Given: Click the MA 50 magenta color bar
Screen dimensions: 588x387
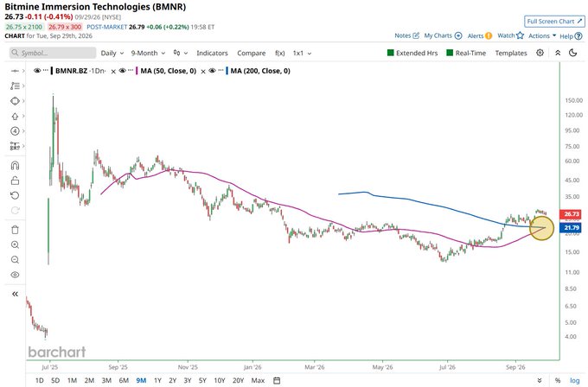Looking at the screenshot, I should 137,71.
